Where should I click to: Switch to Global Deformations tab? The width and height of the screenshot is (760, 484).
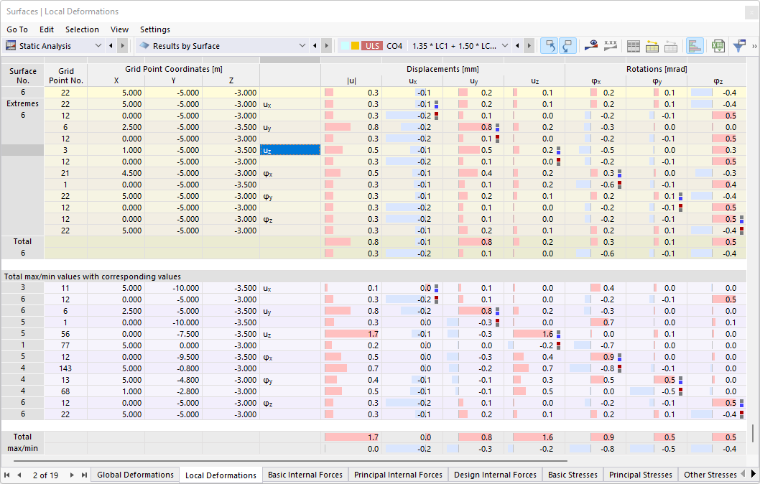(135, 475)
